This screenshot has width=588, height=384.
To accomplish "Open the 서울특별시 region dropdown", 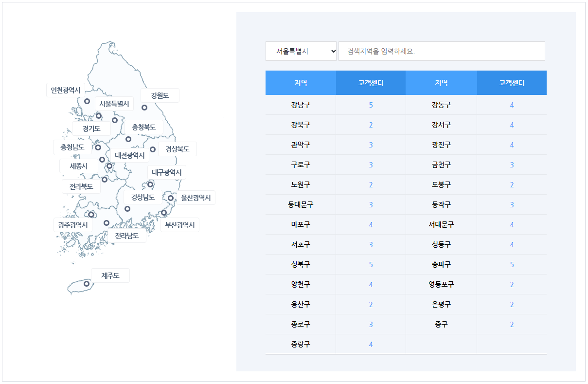I will 301,51.
